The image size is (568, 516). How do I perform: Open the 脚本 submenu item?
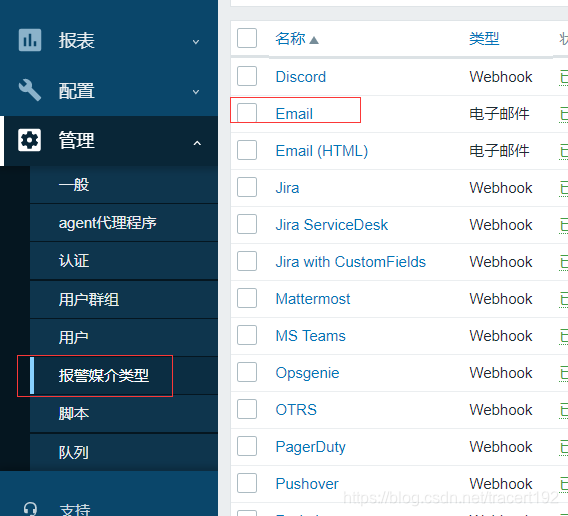click(124, 414)
